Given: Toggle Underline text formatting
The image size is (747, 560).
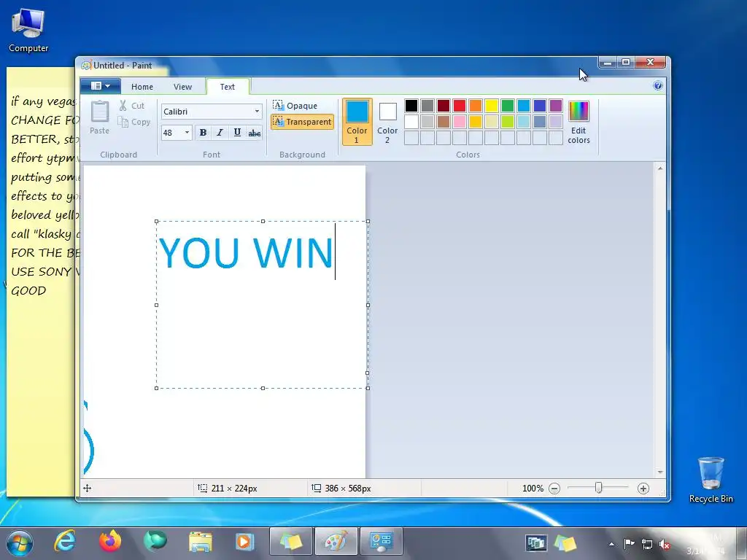Looking at the screenshot, I should [x=237, y=133].
